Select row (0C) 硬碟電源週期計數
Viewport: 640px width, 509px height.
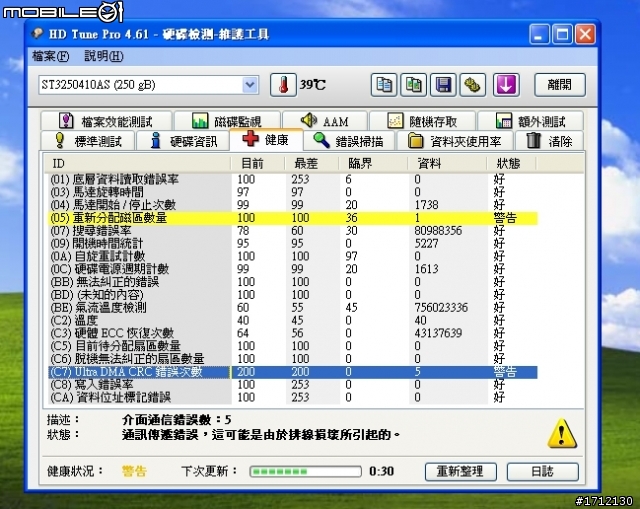coord(292,269)
